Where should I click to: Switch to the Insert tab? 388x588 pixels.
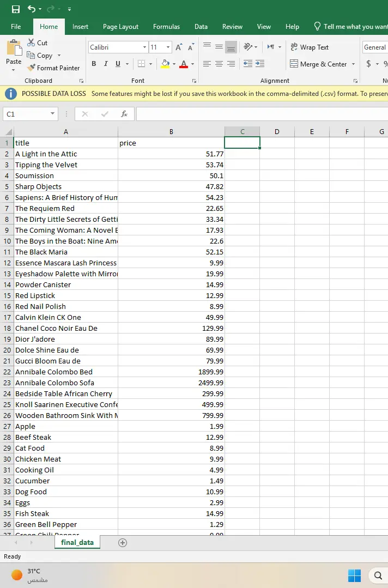pos(80,27)
